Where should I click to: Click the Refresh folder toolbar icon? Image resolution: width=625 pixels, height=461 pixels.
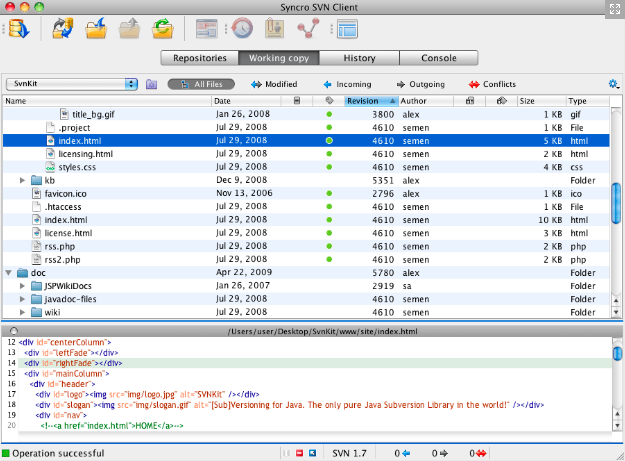[162, 28]
